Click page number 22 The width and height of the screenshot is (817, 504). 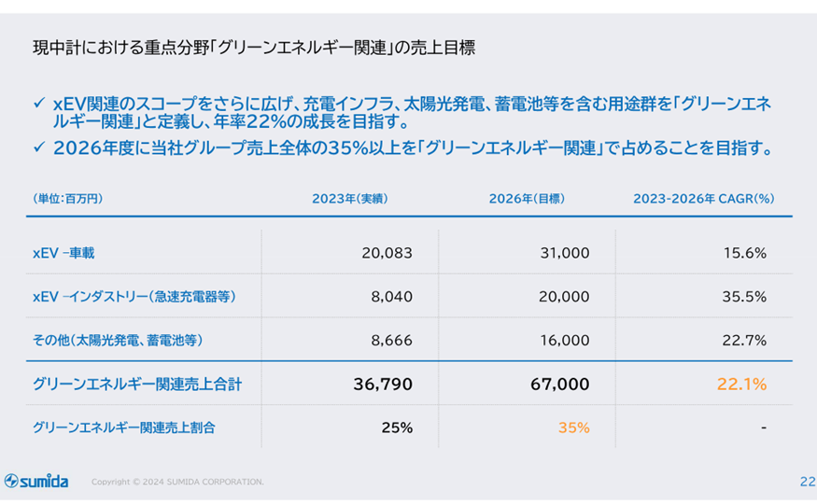coord(808,481)
